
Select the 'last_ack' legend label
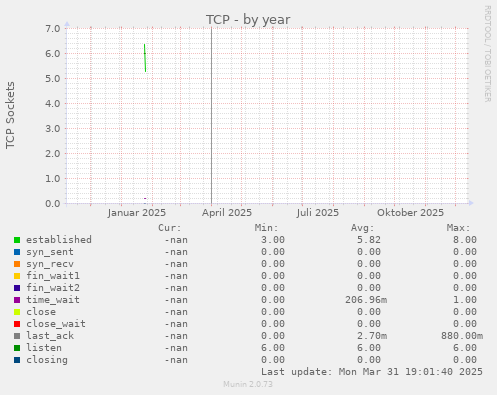click(x=50, y=336)
